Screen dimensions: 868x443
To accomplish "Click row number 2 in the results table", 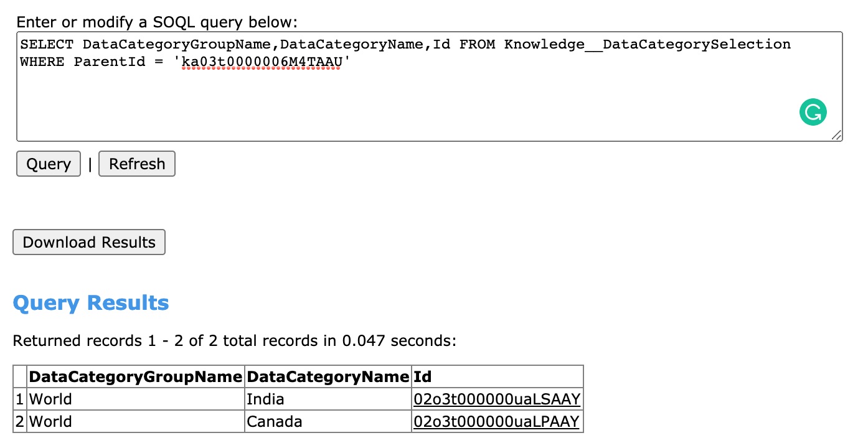I will [19, 421].
